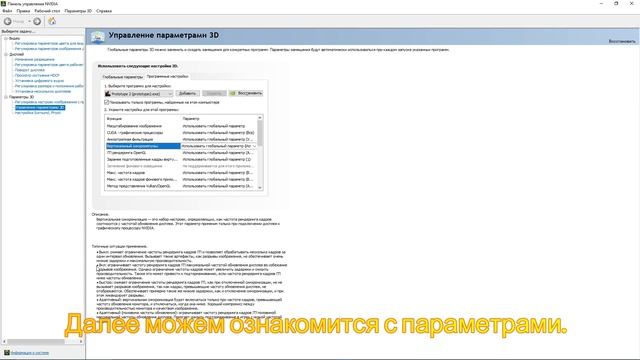Collapse the Дисплей tree node
Viewport: 640px width, 360px height.
(x=6, y=54)
